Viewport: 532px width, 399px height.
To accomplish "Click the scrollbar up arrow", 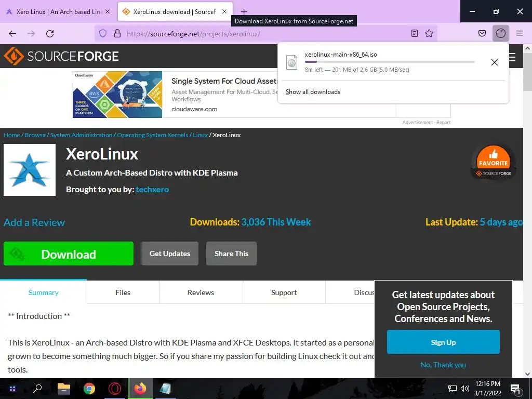I will pos(528,48).
